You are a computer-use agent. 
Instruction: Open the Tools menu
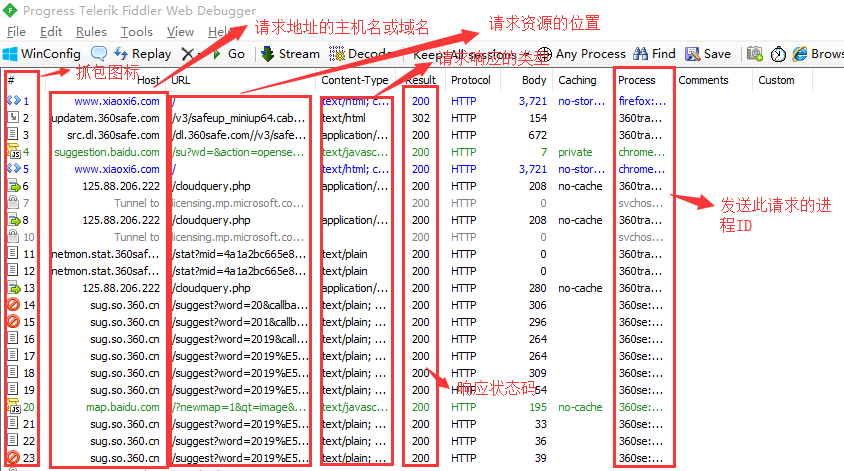[x=137, y=32]
